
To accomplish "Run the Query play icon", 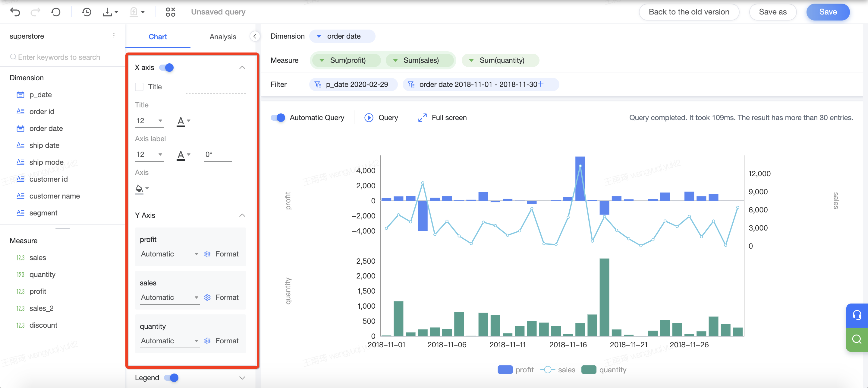I will tap(369, 117).
